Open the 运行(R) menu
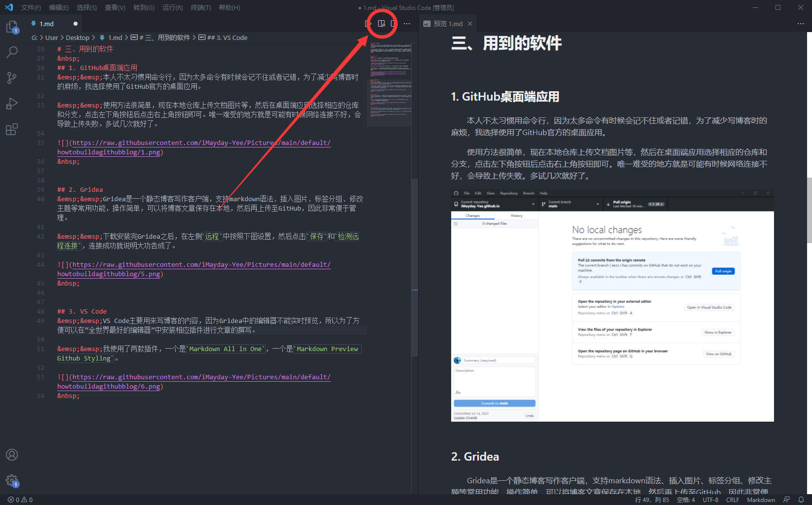Image resolution: width=812 pixels, height=505 pixels. pyautogui.click(x=172, y=7)
